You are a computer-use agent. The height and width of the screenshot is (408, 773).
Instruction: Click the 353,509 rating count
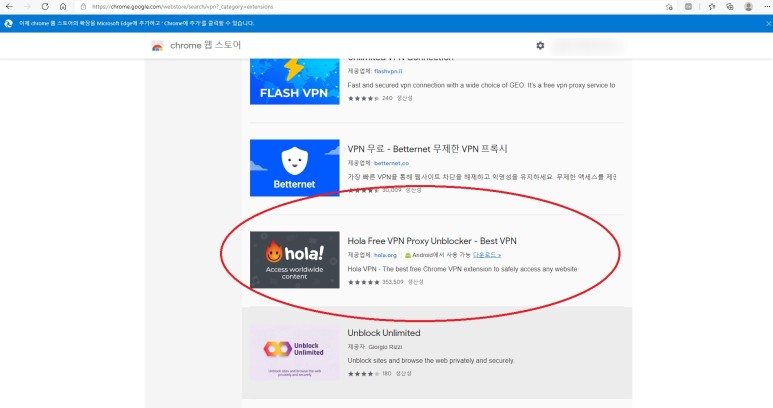[x=392, y=282]
